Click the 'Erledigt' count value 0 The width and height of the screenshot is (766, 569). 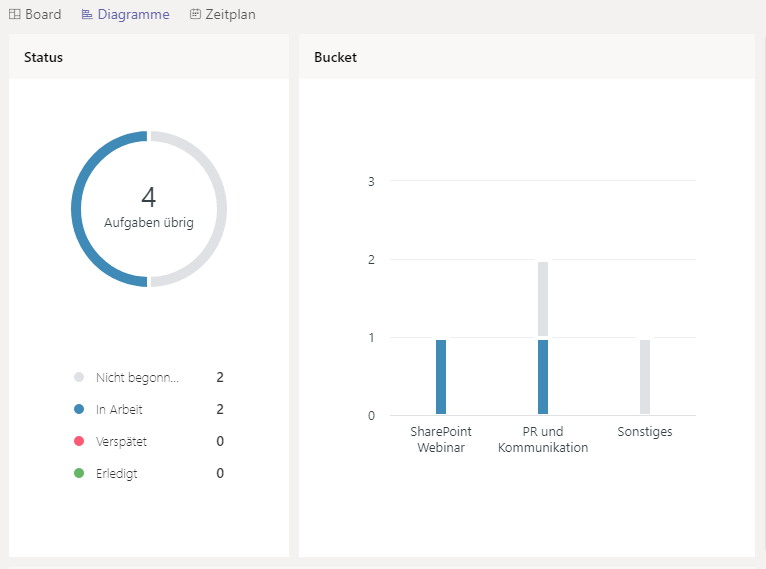220,473
